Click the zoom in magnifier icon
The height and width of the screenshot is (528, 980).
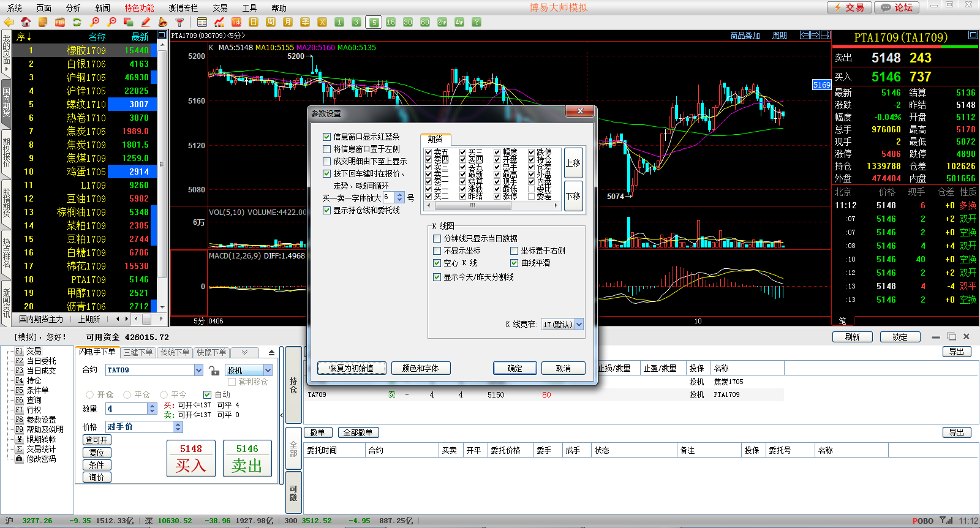click(x=94, y=22)
